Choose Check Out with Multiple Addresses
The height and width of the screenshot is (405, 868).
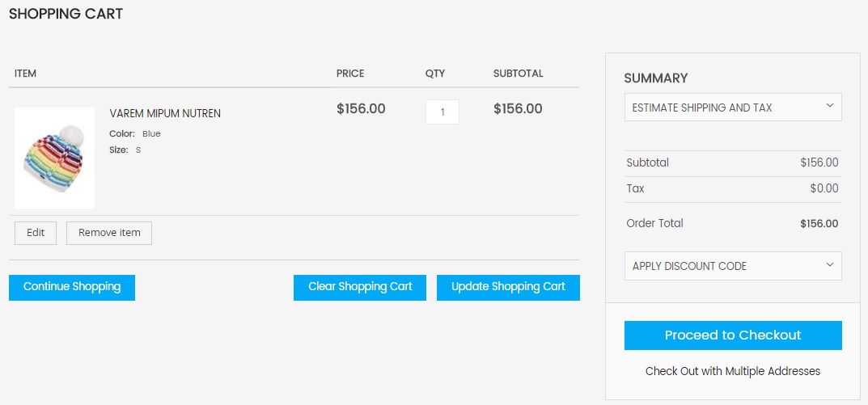pos(733,371)
